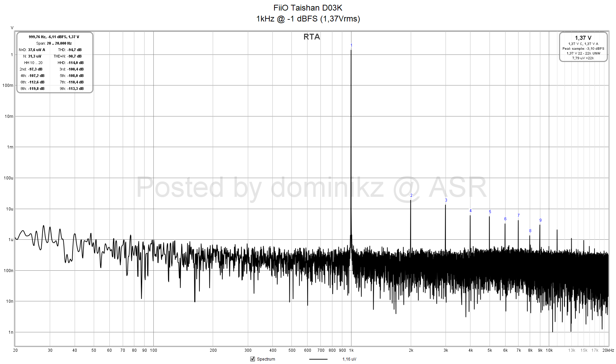The height and width of the screenshot is (364, 616).
Task: Click the 20kHz frequency axis label
Action: (x=608, y=350)
